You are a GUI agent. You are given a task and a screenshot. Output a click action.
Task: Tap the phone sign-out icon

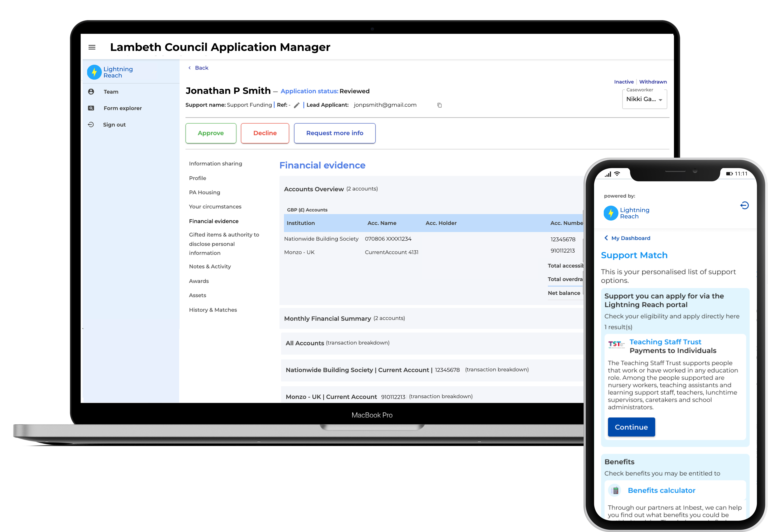click(x=744, y=205)
